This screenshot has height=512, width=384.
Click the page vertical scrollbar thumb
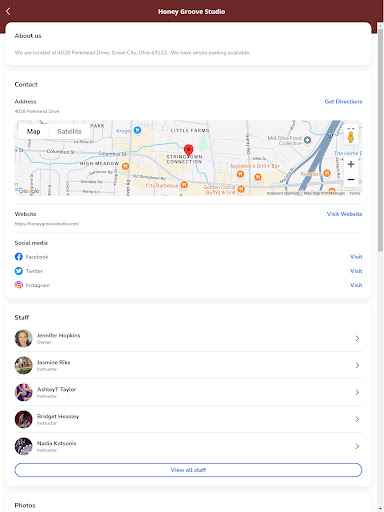380,140
